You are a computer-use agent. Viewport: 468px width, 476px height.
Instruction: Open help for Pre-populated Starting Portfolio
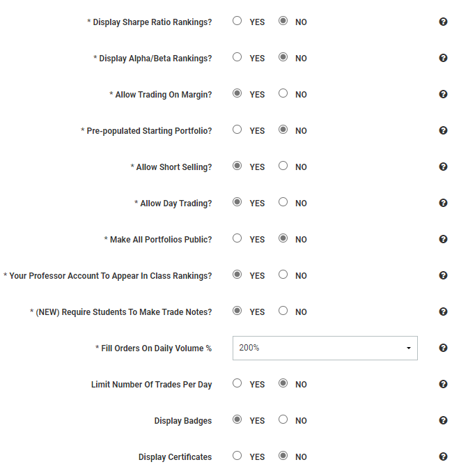(x=443, y=130)
